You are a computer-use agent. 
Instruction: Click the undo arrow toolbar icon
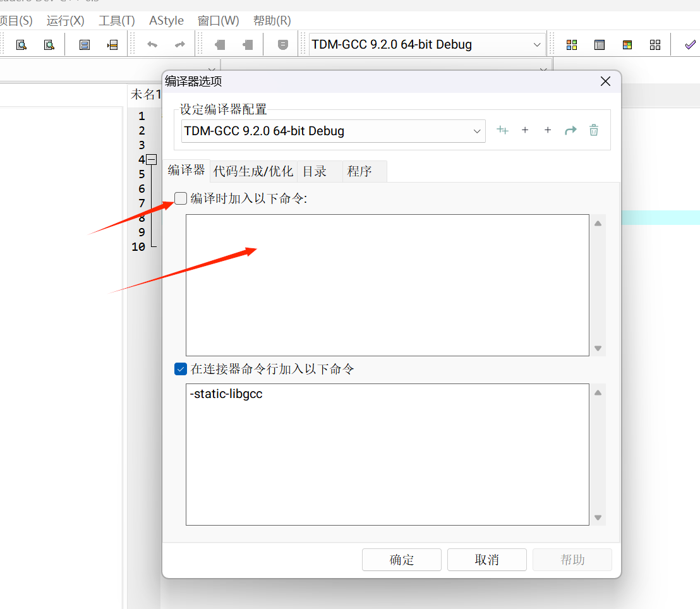click(x=152, y=45)
